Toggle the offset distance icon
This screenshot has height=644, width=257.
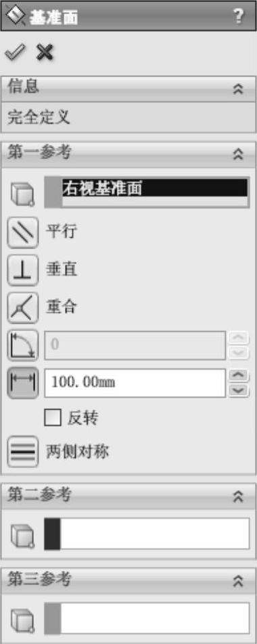pos(23,383)
